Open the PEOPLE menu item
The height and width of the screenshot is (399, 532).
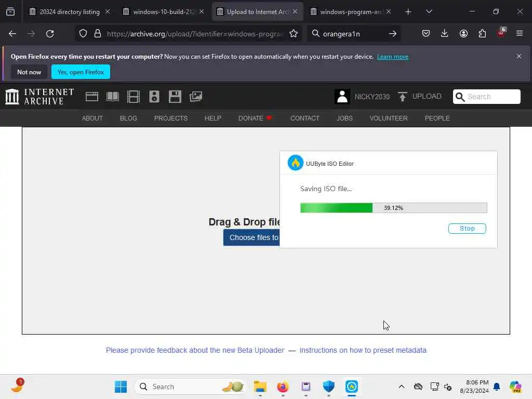(437, 118)
